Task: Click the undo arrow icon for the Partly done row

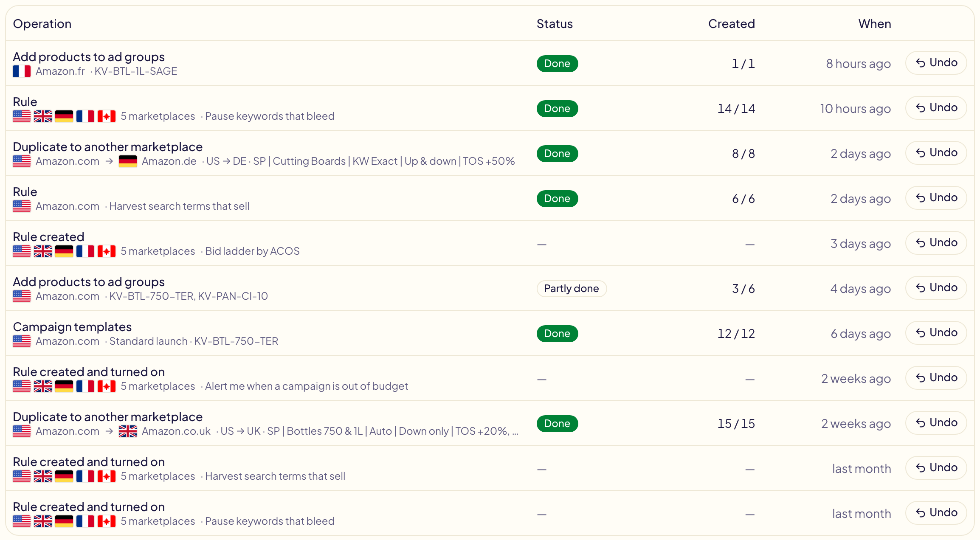Action: pos(921,288)
